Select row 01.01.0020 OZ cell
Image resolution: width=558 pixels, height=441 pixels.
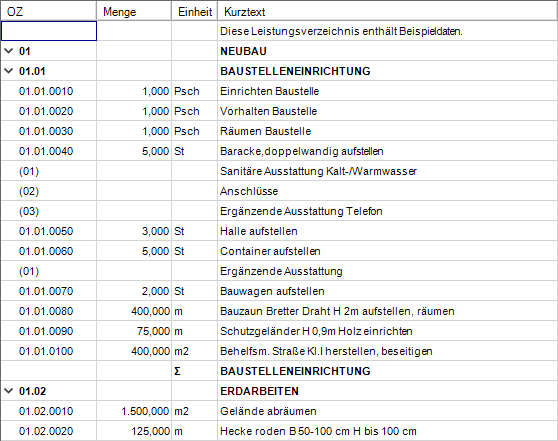49,111
